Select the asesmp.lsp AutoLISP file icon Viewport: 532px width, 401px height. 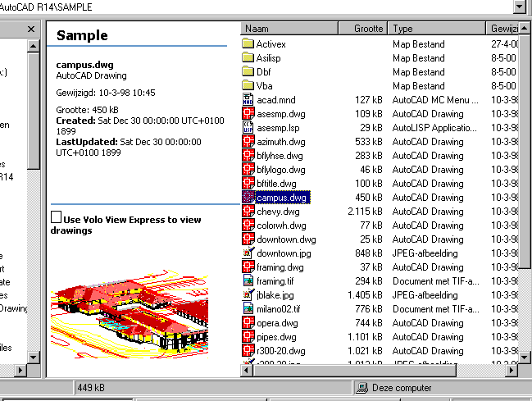pyautogui.click(x=248, y=127)
